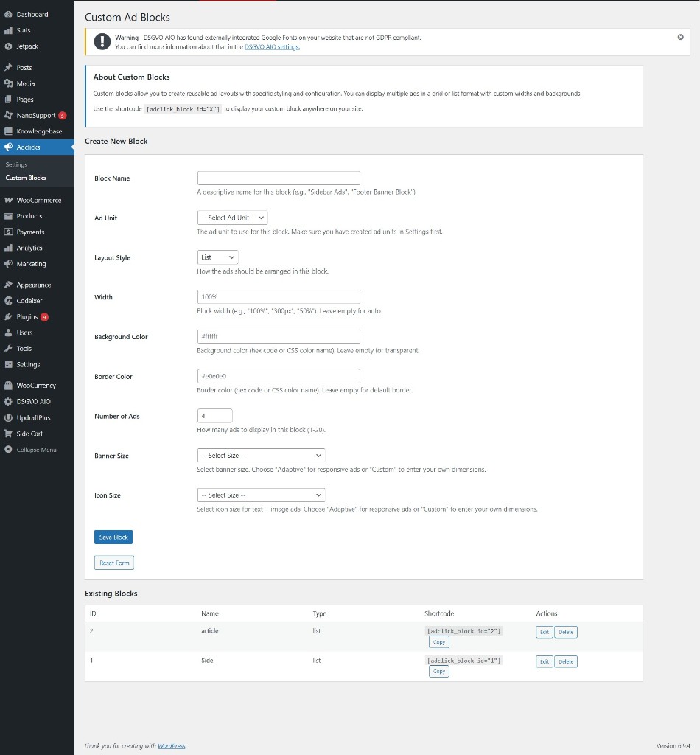Click the "Version 6.9.4" footer text
Screen dimensions: 700x755
(673, 746)
